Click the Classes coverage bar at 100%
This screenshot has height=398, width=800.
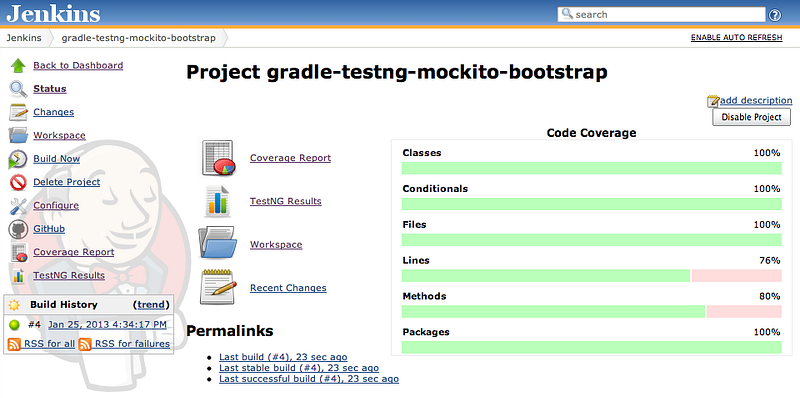[592, 168]
